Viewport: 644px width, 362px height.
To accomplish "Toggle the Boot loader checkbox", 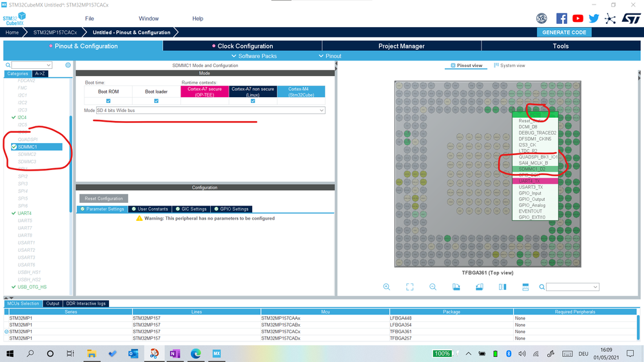I will coord(156,101).
